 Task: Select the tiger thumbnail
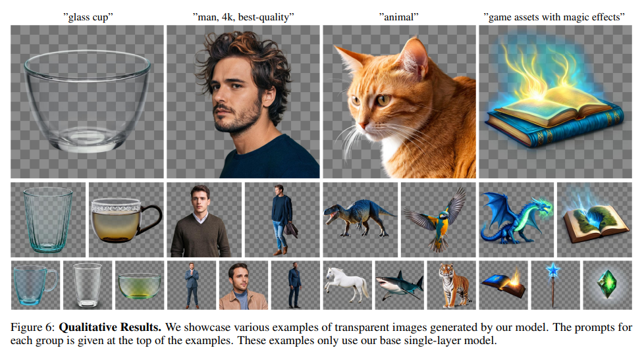click(x=451, y=285)
